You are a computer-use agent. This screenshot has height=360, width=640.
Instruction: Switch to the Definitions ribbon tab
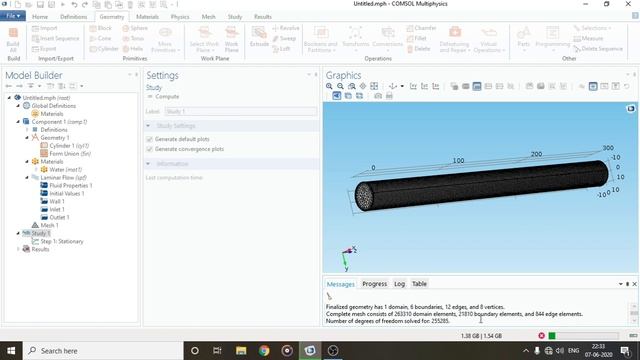[73, 17]
